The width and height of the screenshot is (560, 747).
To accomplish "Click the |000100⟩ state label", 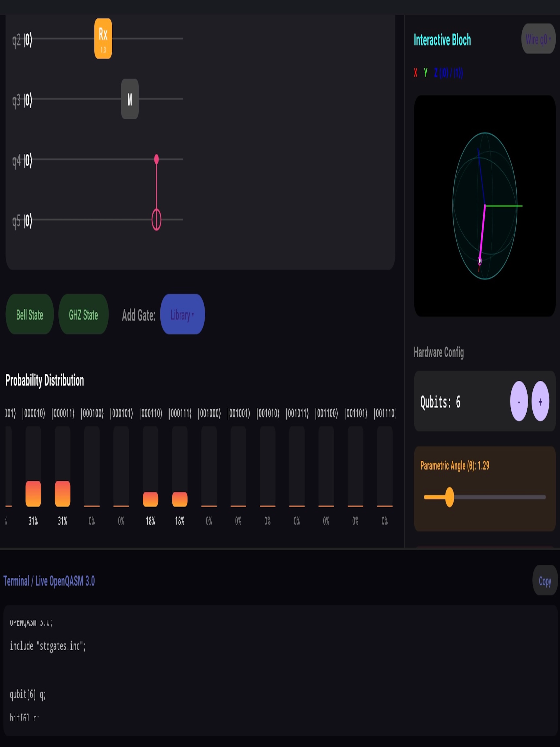I will (x=92, y=413).
